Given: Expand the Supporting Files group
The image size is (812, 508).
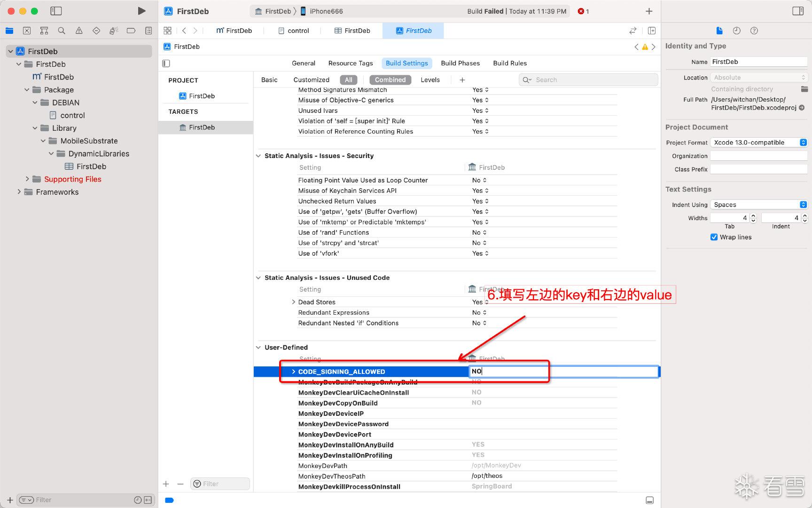Looking at the screenshot, I should pyautogui.click(x=27, y=179).
